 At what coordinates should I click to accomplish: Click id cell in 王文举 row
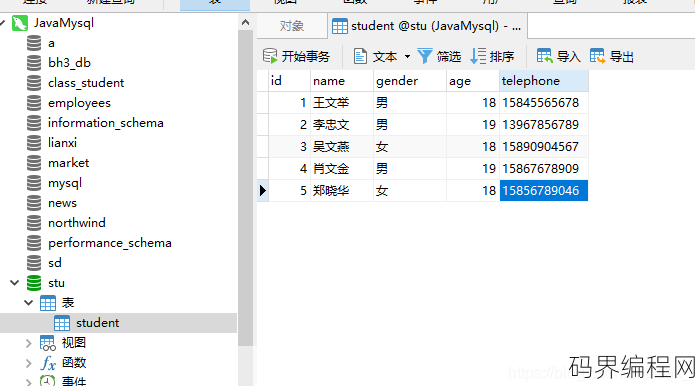pos(289,103)
